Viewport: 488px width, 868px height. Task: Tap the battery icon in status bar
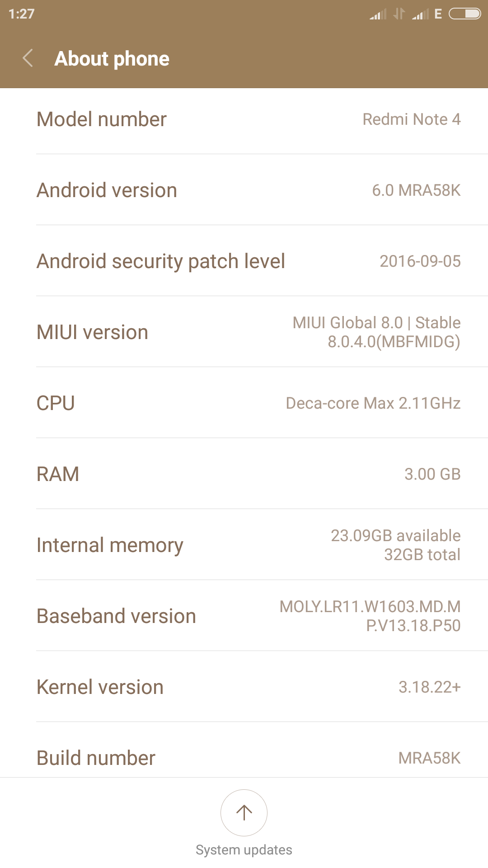tap(465, 14)
